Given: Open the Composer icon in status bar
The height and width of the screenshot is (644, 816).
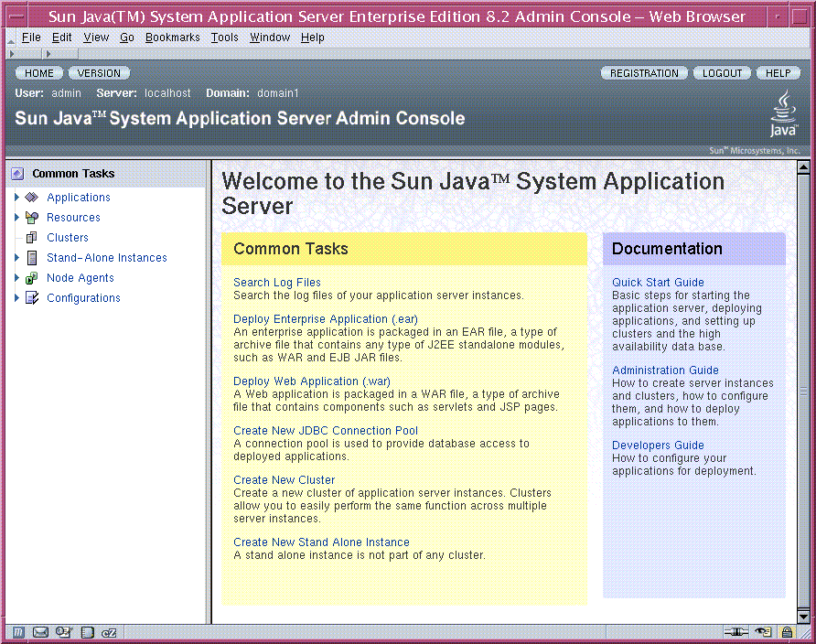Looking at the screenshot, I should coord(64,632).
